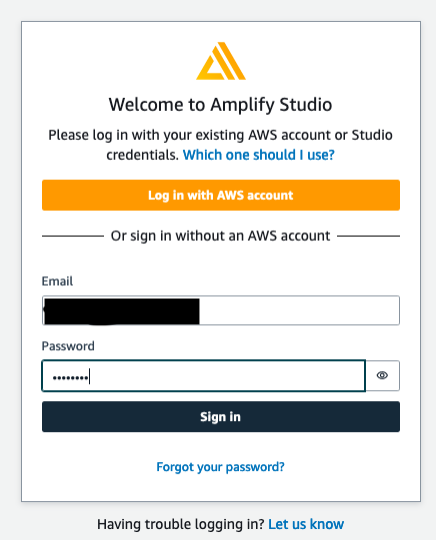Click the Password field label
Screen dimensions: 436x540
(x=68, y=346)
